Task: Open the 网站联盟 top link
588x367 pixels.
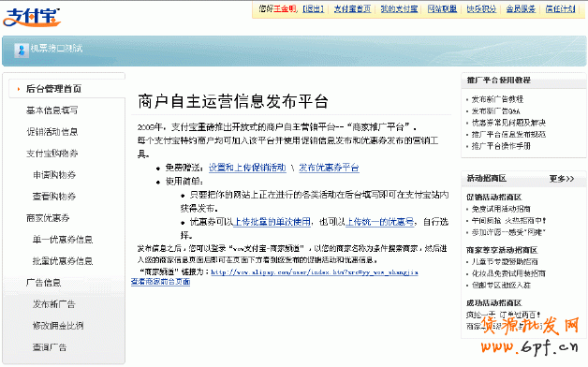Action: [x=442, y=8]
